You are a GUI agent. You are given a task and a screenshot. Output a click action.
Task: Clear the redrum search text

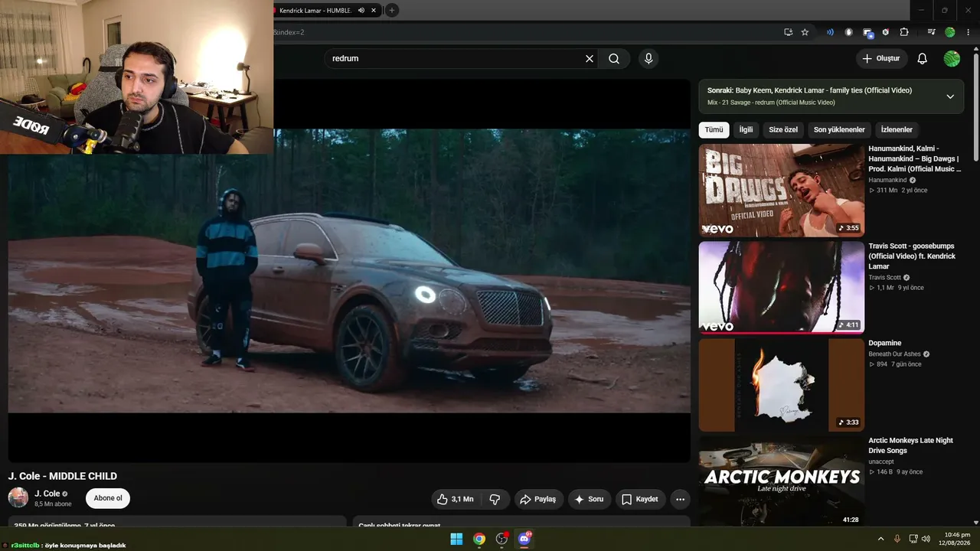click(x=590, y=59)
